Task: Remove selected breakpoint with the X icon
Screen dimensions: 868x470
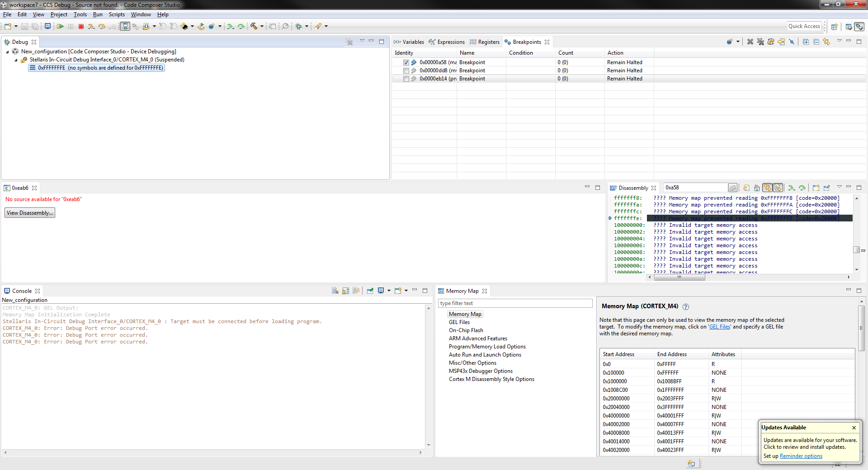Action: (x=750, y=42)
